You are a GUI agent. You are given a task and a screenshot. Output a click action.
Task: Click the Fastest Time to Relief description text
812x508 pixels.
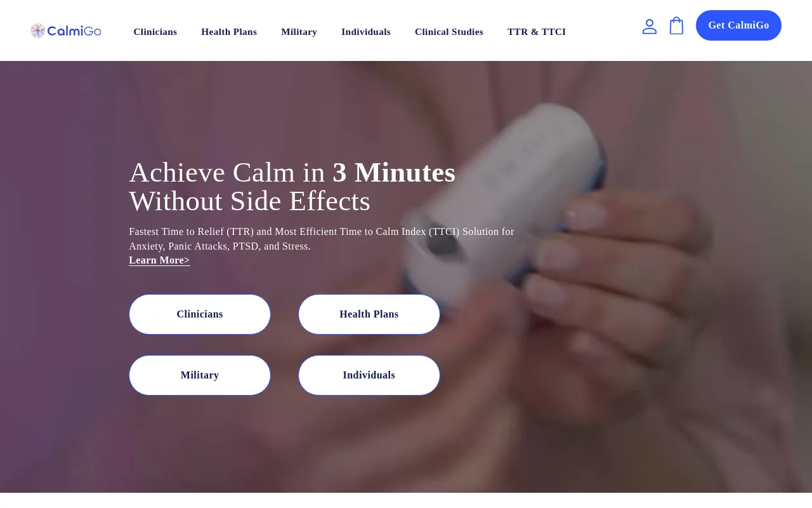tap(322, 239)
